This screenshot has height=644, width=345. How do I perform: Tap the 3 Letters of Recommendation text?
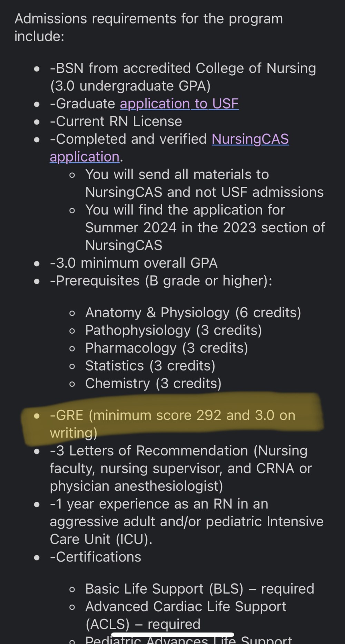click(181, 468)
